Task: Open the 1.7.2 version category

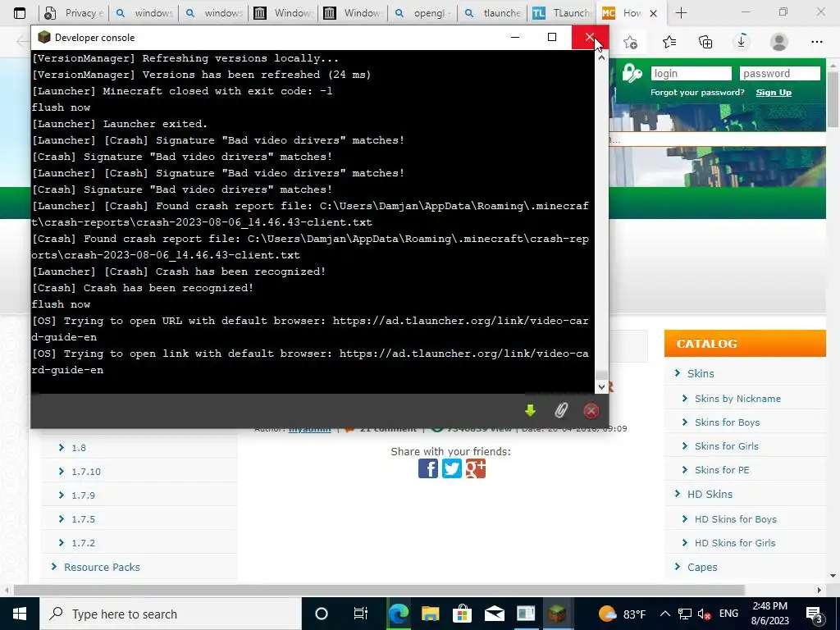Action: (x=83, y=543)
